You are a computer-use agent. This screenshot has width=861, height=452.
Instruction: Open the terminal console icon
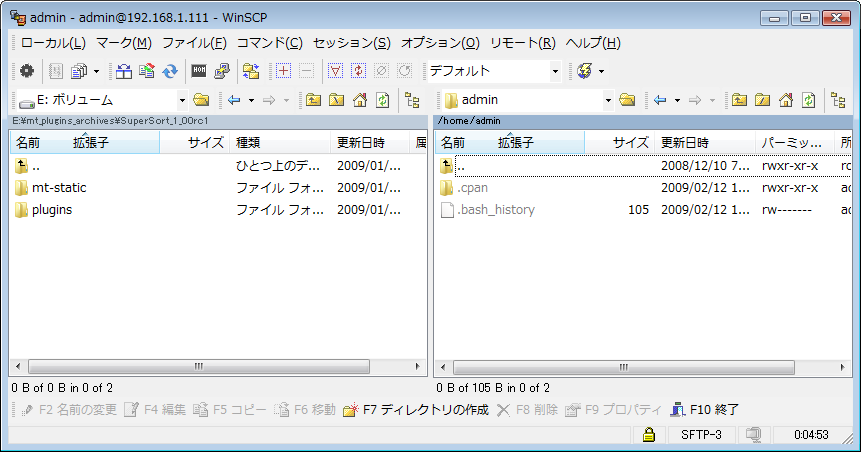[x=199, y=71]
